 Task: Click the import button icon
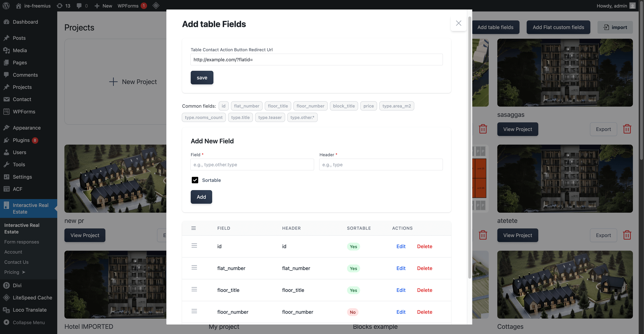pos(606,27)
